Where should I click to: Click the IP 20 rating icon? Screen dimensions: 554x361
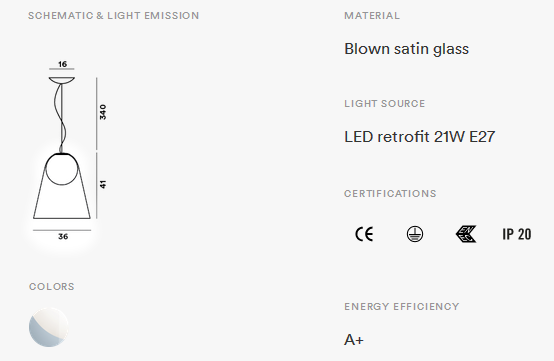517,234
